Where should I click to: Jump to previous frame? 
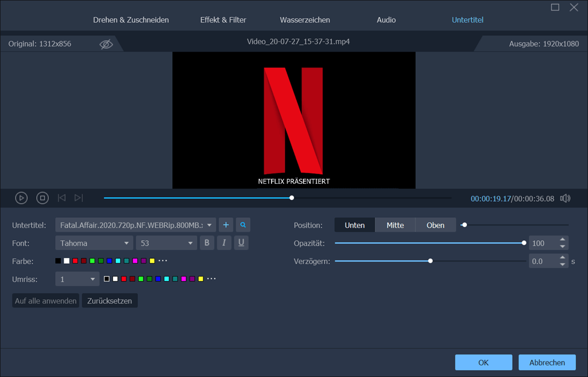coord(61,198)
